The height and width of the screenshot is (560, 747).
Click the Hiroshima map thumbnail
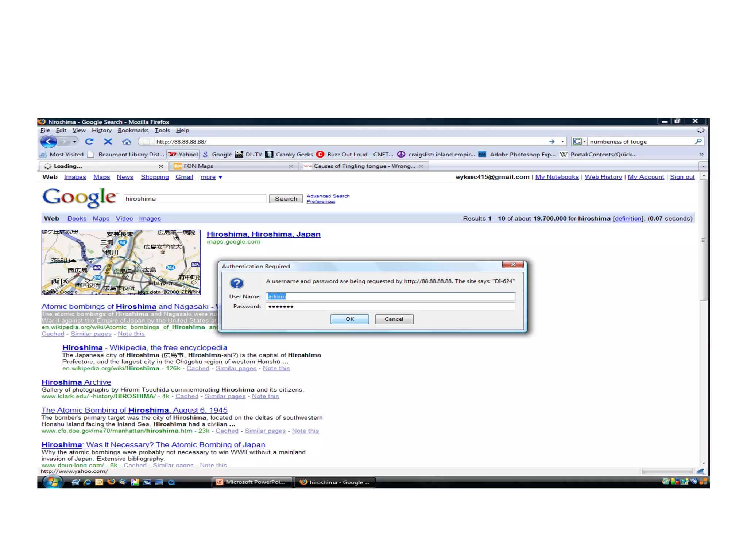pos(121,262)
